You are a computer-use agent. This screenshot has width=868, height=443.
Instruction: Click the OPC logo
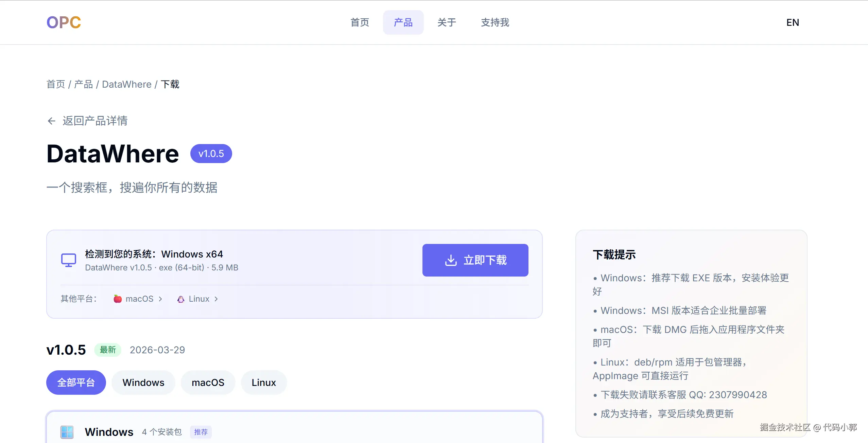(x=63, y=22)
